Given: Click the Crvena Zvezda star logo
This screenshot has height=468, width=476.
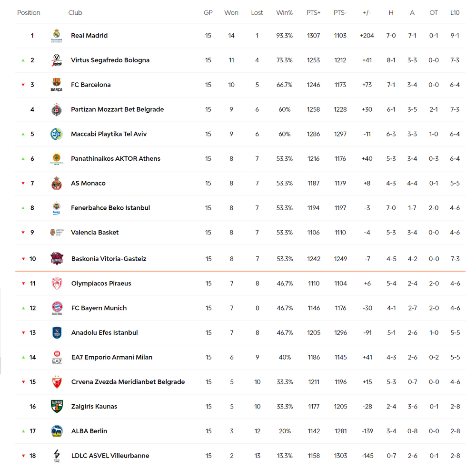Looking at the screenshot, I should (57, 382).
